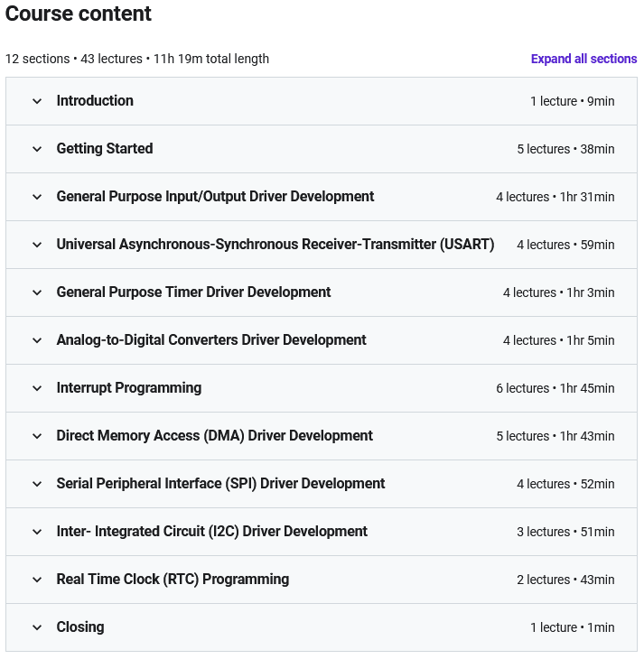Screen dimensions: 644x659
Task: Open the Interrupt Programming section title
Action: (x=129, y=388)
